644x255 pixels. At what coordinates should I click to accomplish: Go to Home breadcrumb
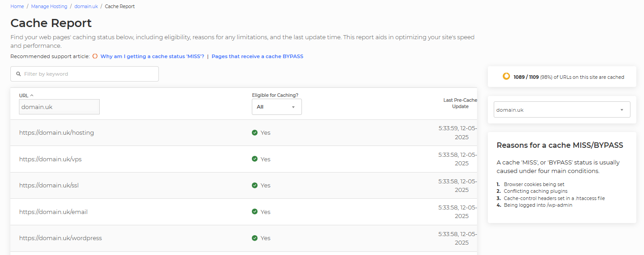17,6
